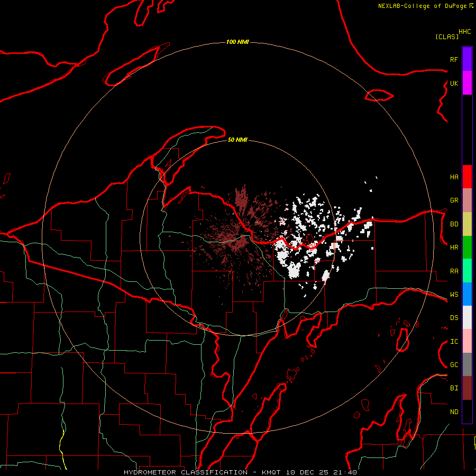The image size is (476, 476).
Task: Click the HR legend label
Action: [x=454, y=248]
